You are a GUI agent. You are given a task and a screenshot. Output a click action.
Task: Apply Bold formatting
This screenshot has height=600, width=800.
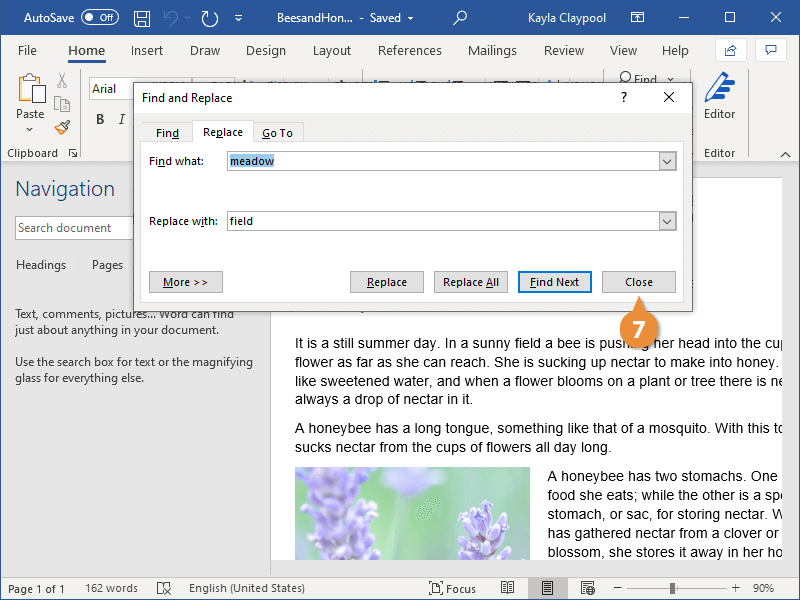click(x=100, y=120)
